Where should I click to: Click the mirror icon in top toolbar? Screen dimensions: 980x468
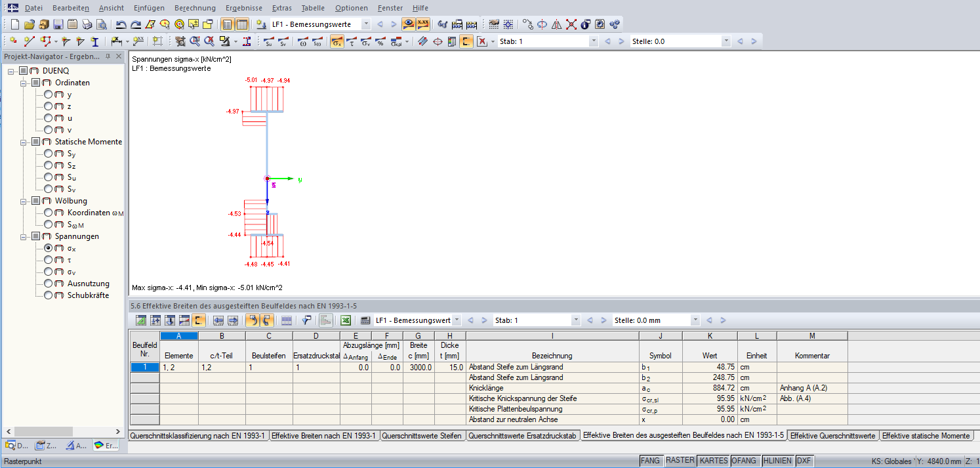[556, 24]
